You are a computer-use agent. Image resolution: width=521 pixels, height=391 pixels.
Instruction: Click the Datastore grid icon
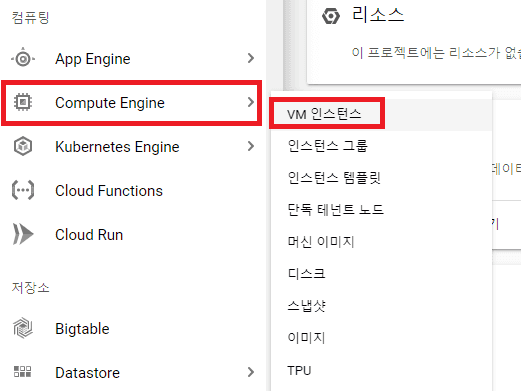pos(23,372)
